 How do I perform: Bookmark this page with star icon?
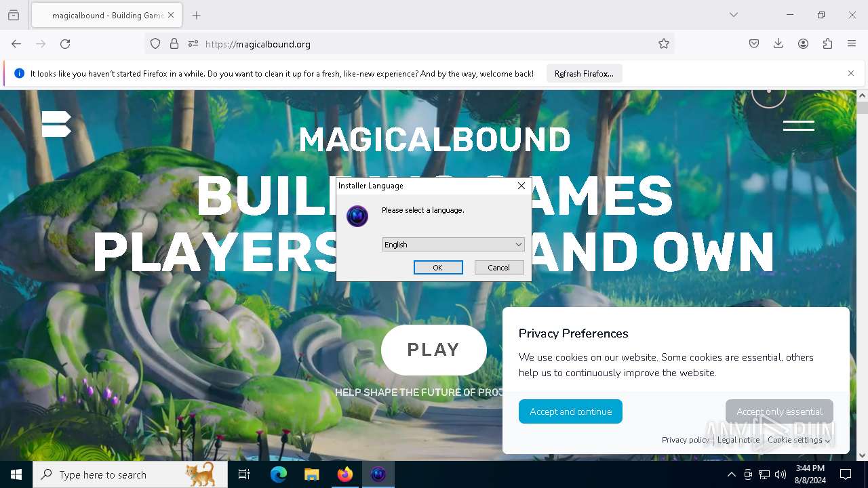(664, 44)
